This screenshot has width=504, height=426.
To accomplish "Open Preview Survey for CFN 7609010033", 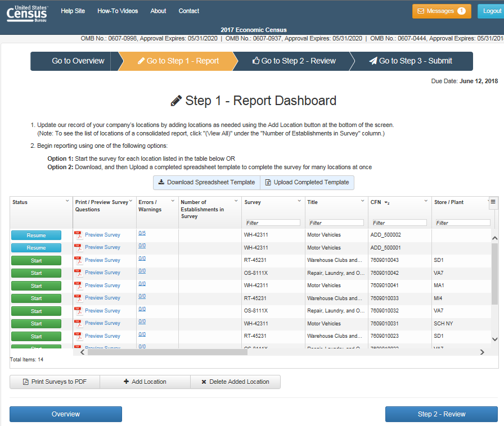I will tap(102, 298).
